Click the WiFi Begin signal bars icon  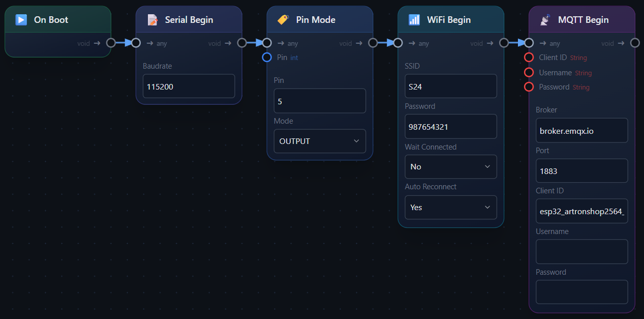pyautogui.click(x=414, y=20)
